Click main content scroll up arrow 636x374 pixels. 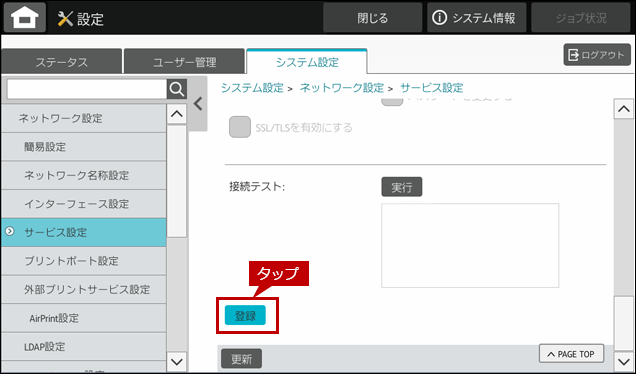623,109
